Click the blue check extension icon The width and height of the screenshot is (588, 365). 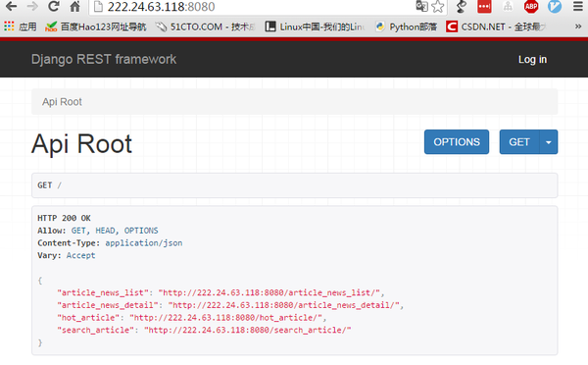tap(555, 7)
